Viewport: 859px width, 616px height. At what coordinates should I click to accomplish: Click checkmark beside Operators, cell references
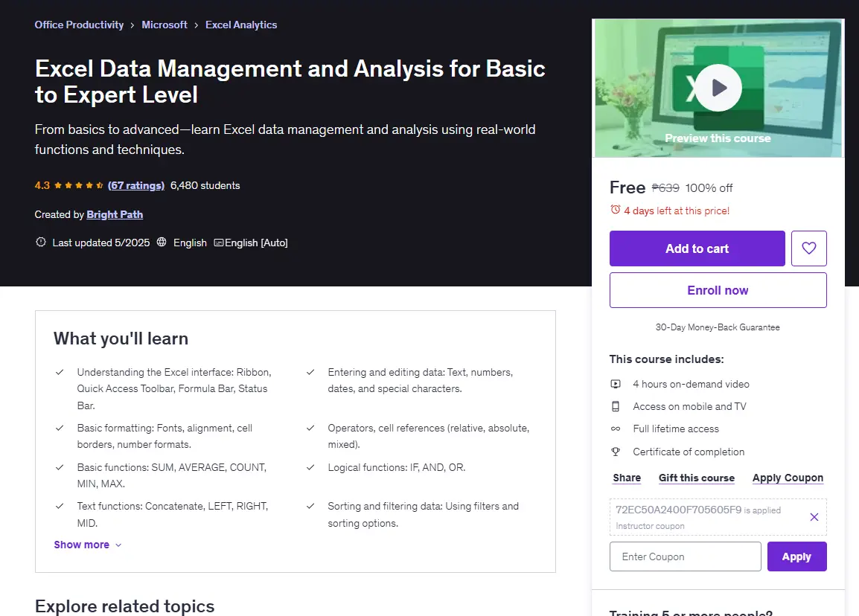tap(310, 429)
